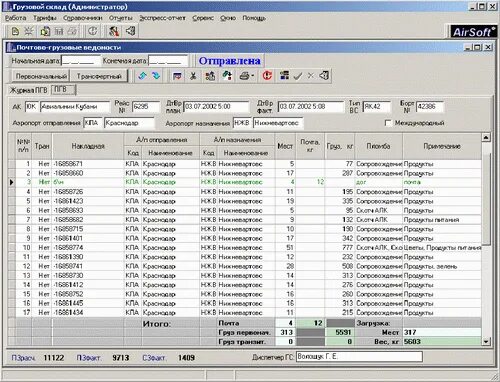Click the Борт № field showing 42386
Image resolution: width=500 pixels, height=382 pixels.
point(430,107)
